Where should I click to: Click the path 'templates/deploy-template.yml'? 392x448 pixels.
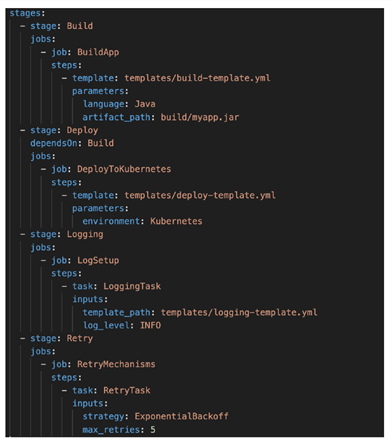[x=200, y=195]
